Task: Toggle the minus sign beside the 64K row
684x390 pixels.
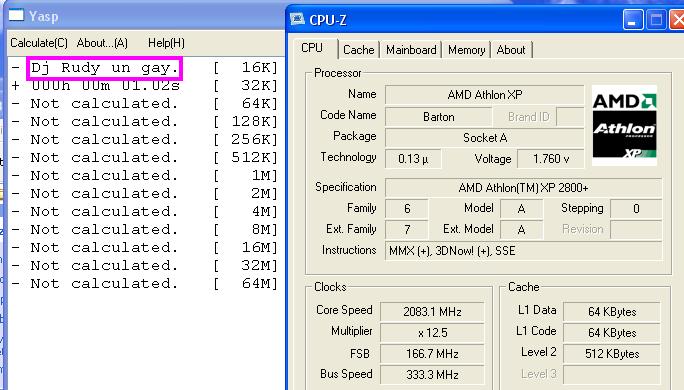Action: coord(16,103)
